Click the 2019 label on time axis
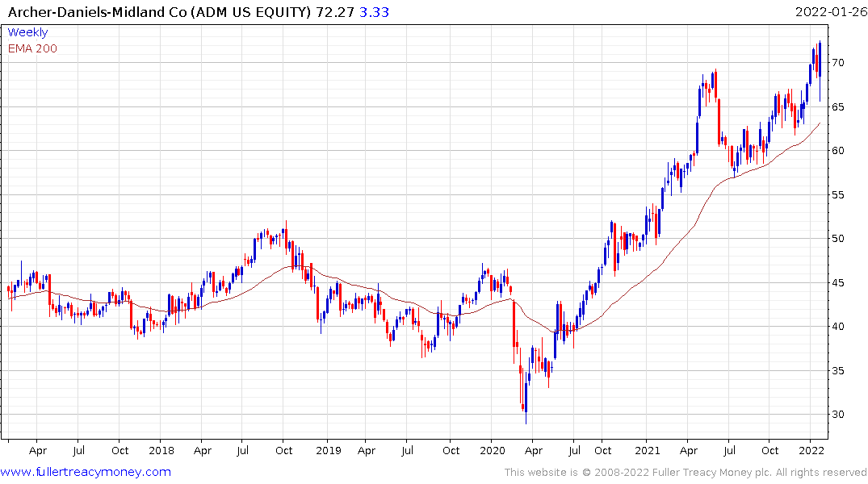868x484 pixels. click(x=329, y=450)
